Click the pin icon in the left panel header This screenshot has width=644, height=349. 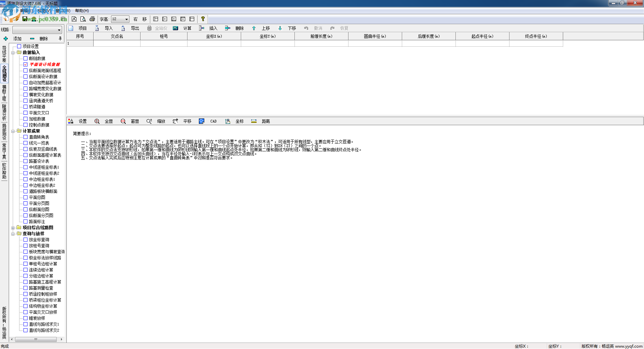pyautogui.click(x=60, y=39)
